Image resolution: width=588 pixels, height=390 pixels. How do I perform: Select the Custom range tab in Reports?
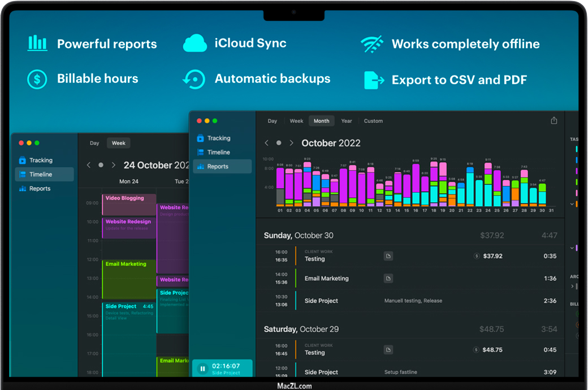[x=373, y=121]
